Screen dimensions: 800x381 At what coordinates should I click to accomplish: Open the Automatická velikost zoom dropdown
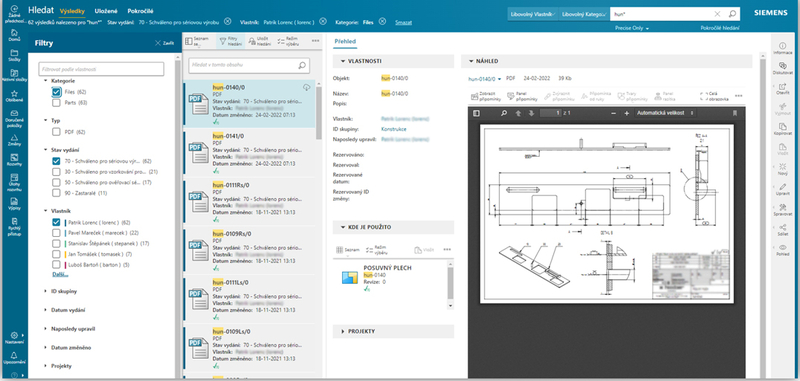666,113
